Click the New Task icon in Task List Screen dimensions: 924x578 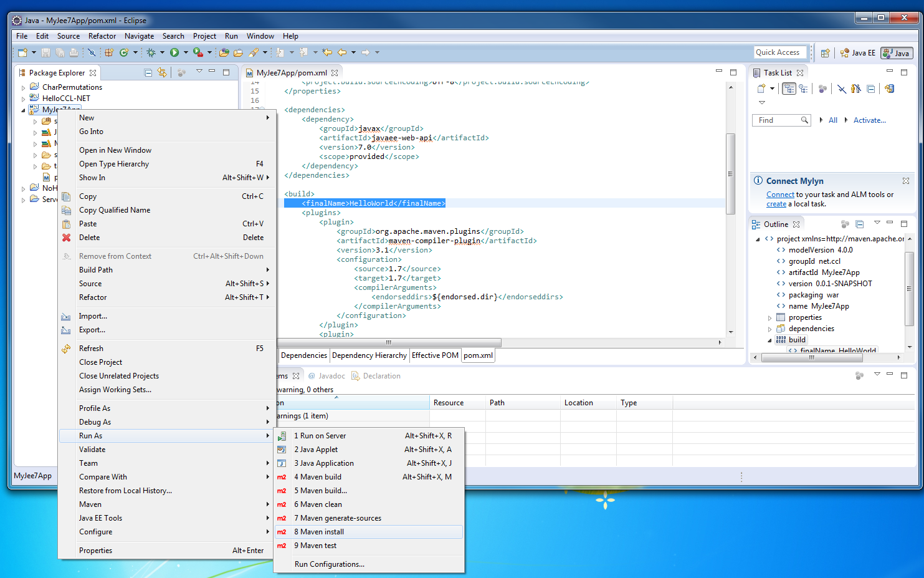point(761,89)
